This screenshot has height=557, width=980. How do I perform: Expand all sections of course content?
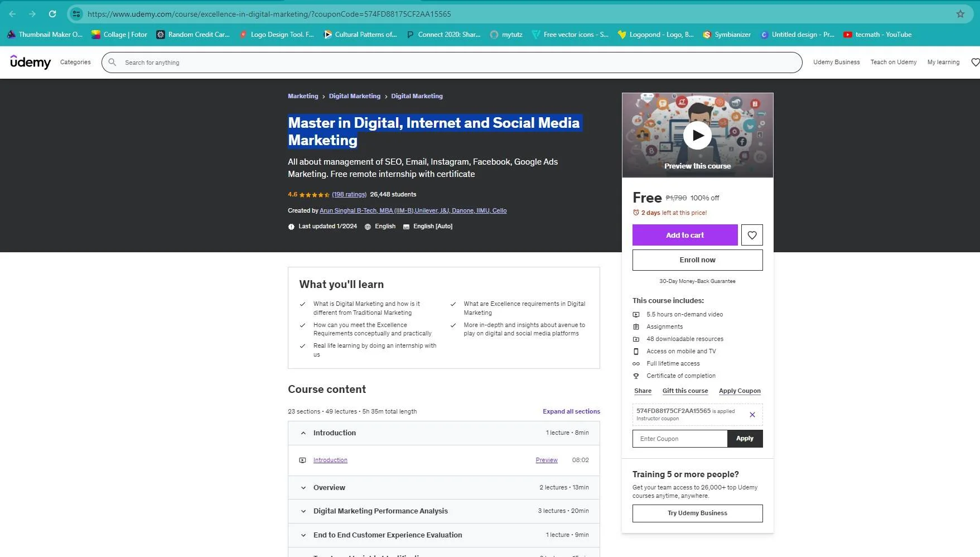[x=571, y=411]
